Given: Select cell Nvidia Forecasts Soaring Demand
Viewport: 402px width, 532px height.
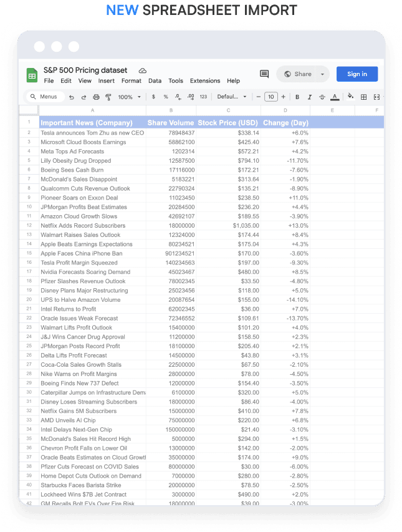Looking at the screenshot, I should (x=92, y=272).
